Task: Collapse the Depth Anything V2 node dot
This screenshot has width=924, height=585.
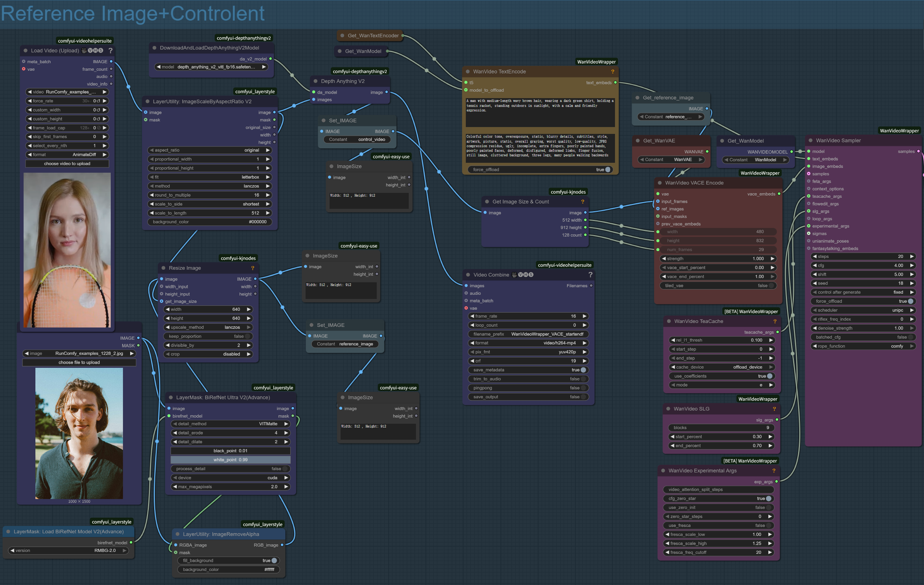Action: [316, 81]
